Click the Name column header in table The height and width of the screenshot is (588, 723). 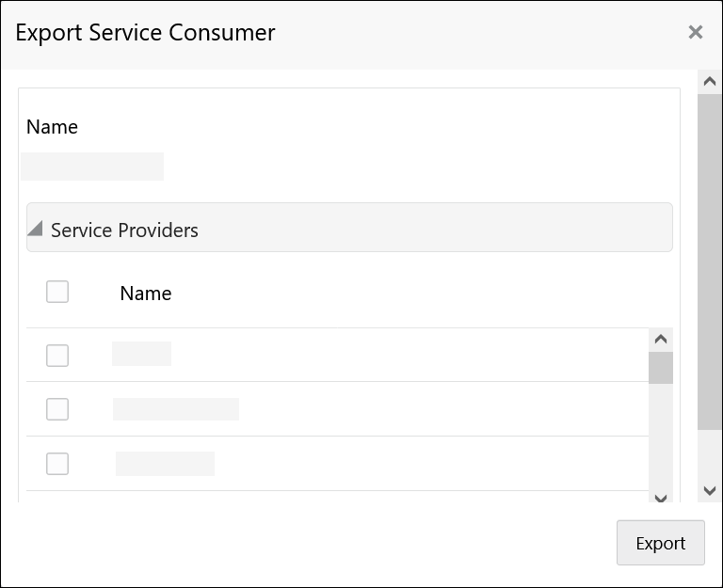[x=146, y=294]
